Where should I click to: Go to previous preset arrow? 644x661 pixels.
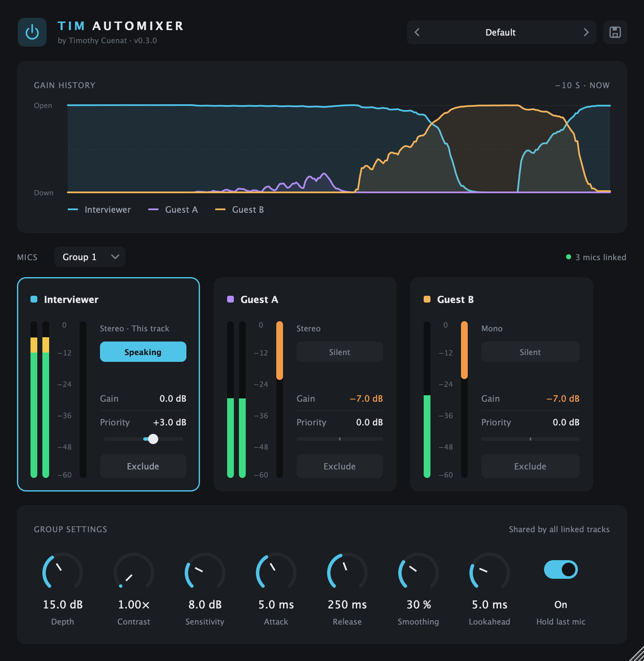417,32
